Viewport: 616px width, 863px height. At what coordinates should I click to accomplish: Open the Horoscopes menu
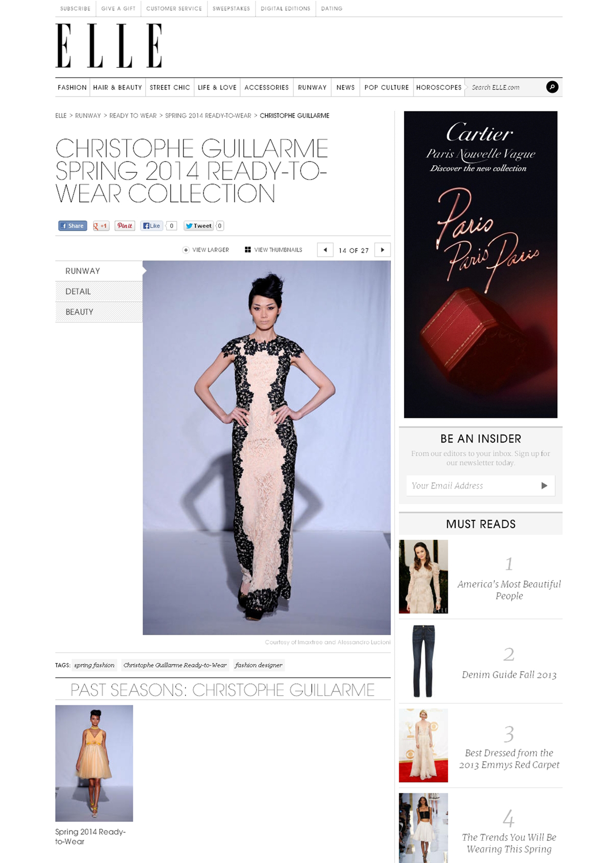pos(439,87)
